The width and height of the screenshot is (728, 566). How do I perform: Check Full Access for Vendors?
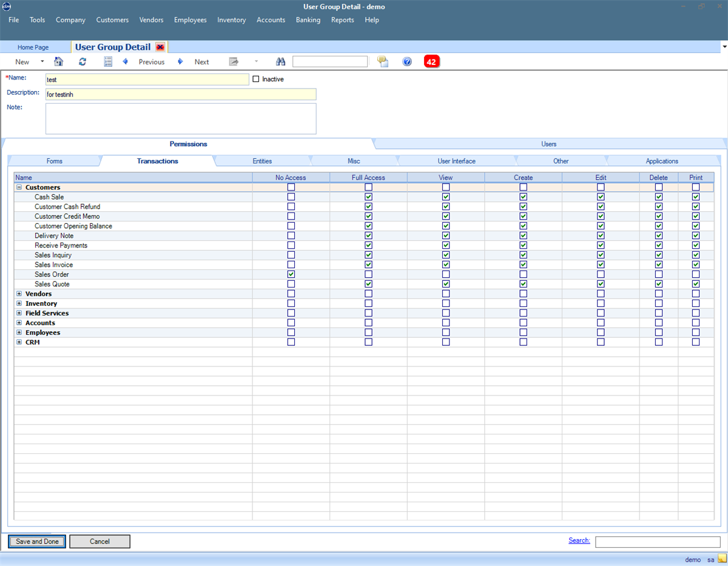click(x=368, y=294)
